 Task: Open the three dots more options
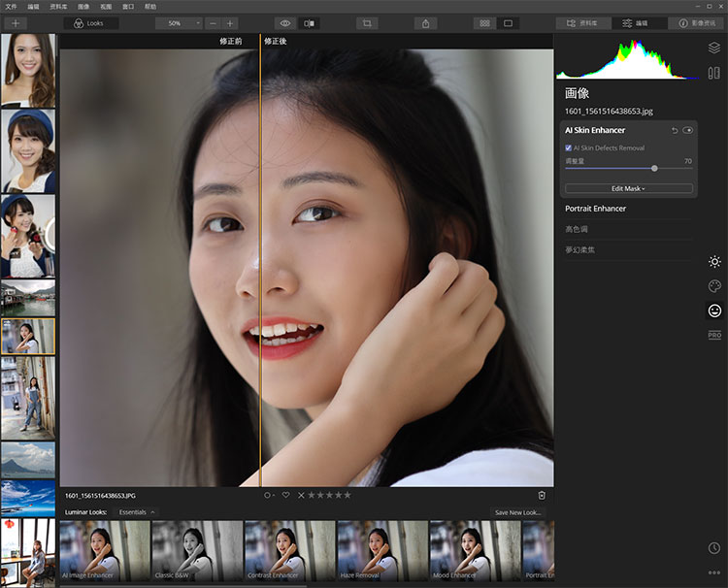tap(714, 572)
